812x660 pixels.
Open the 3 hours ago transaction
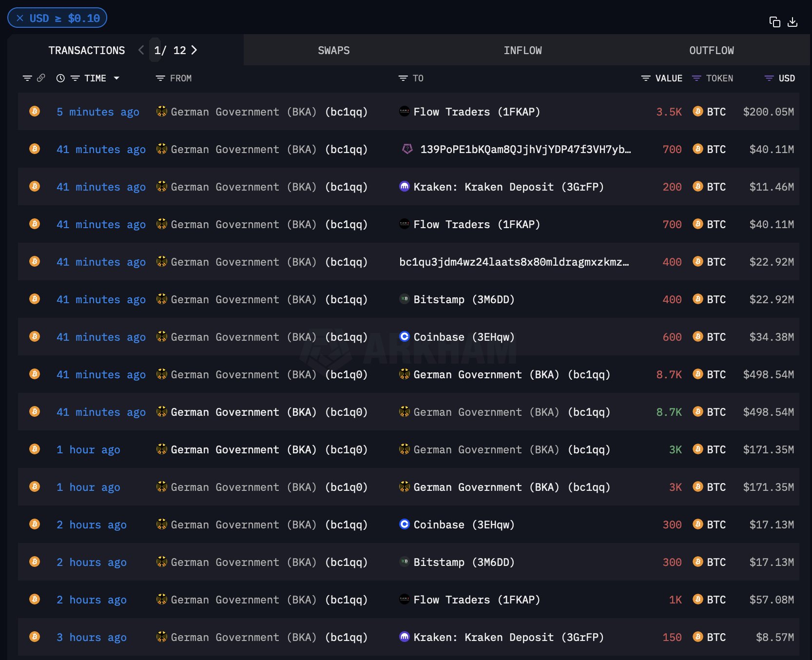[x=92, y=637]
